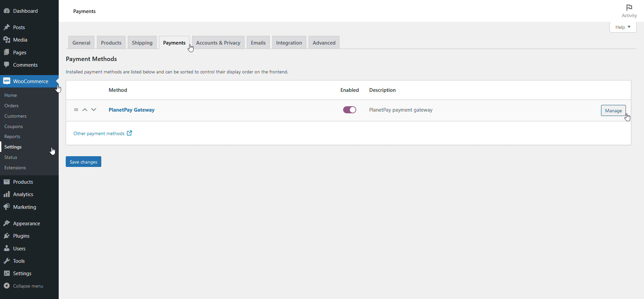Click the Media library icon
This screenshot has width=644, height=299.
point(7,40)
